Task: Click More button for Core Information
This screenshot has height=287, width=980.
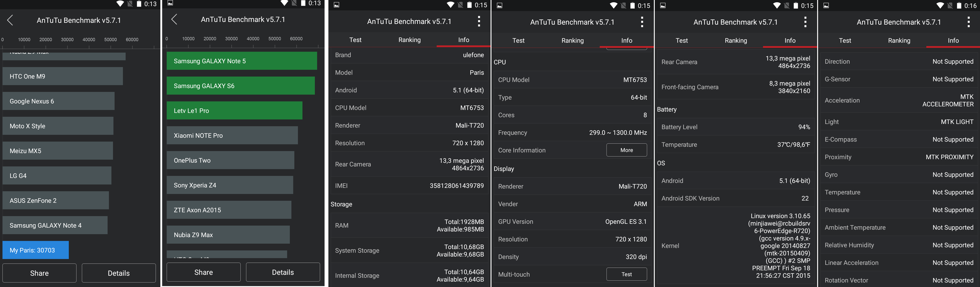Action: (627, 150)
